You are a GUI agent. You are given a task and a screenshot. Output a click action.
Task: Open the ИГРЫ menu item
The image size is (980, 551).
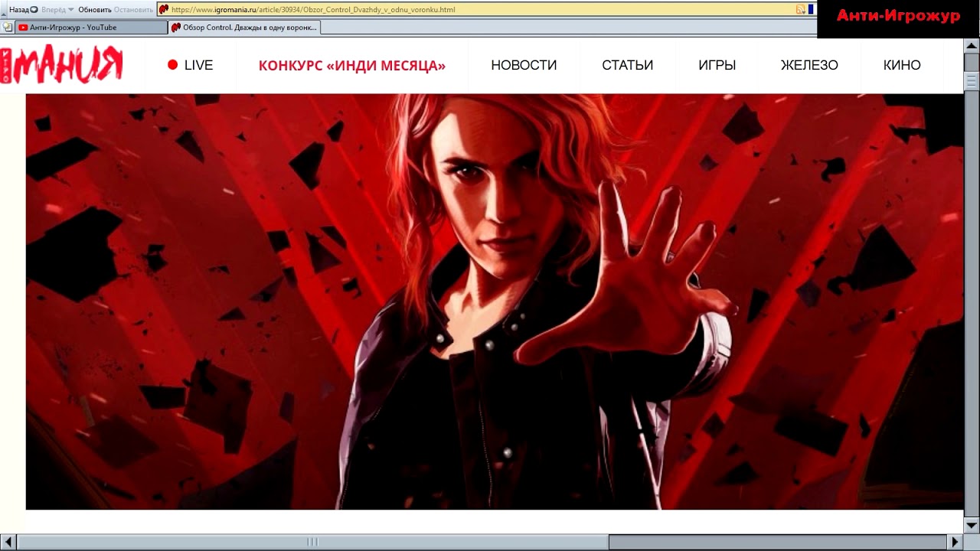click(717, 65)
